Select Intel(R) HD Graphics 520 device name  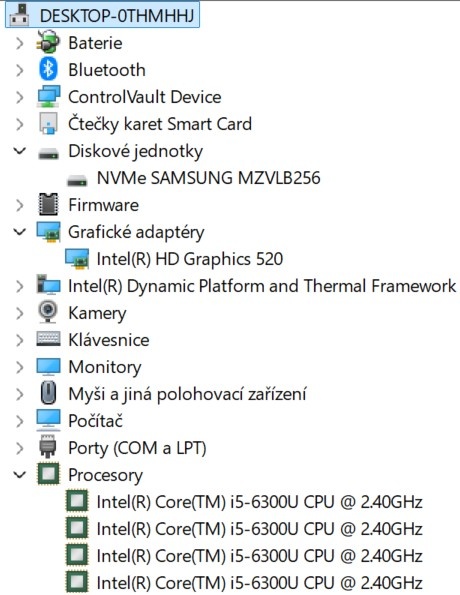coord(190,259)
